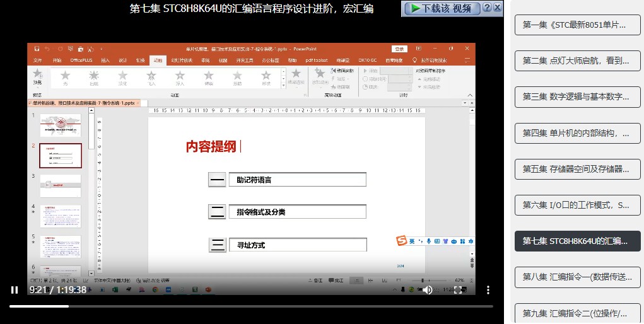The height and width of the screenshot is (324, 644).
Task: Open episode 第四集 单片机的内部结构
Action: [578, 133]
